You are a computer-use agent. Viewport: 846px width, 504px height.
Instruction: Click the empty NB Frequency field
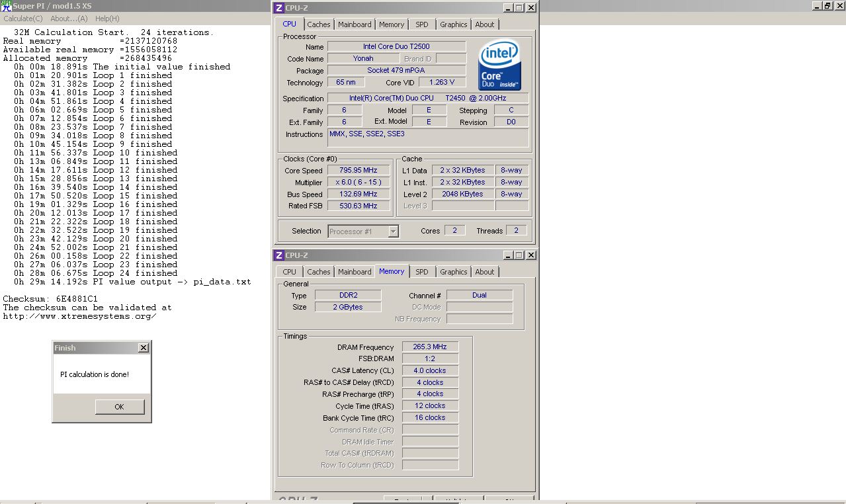480,319
